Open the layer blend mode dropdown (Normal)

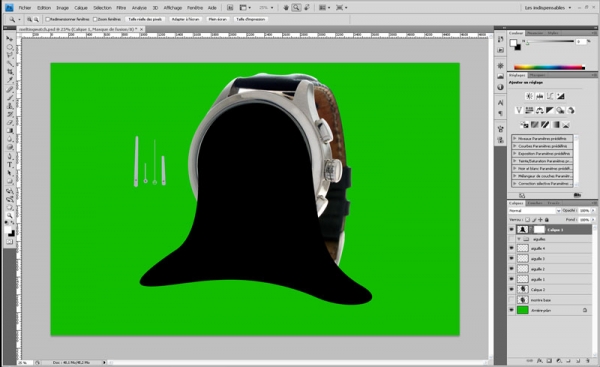pos(534,210)
